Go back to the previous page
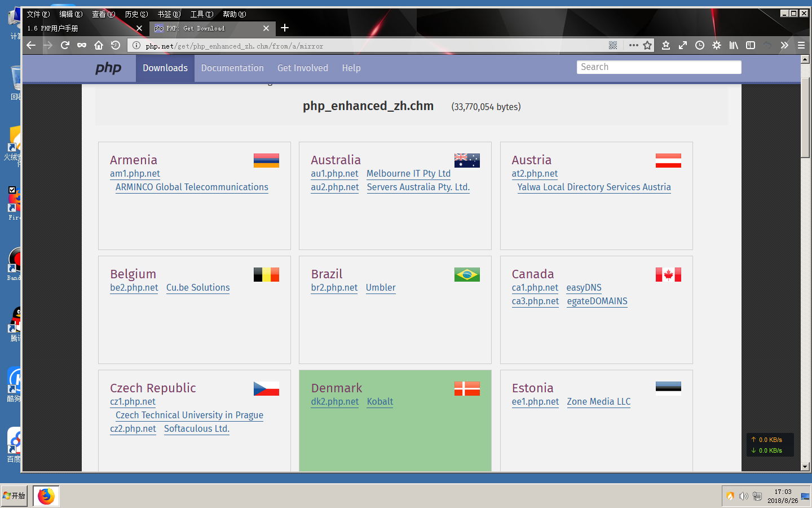 click(x=31, y=45)
